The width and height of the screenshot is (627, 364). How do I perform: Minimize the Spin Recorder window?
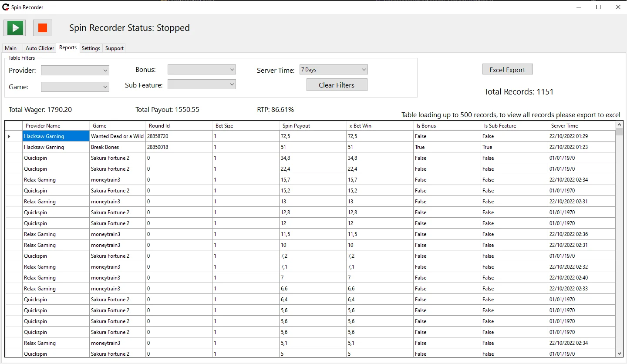(579, 7)
